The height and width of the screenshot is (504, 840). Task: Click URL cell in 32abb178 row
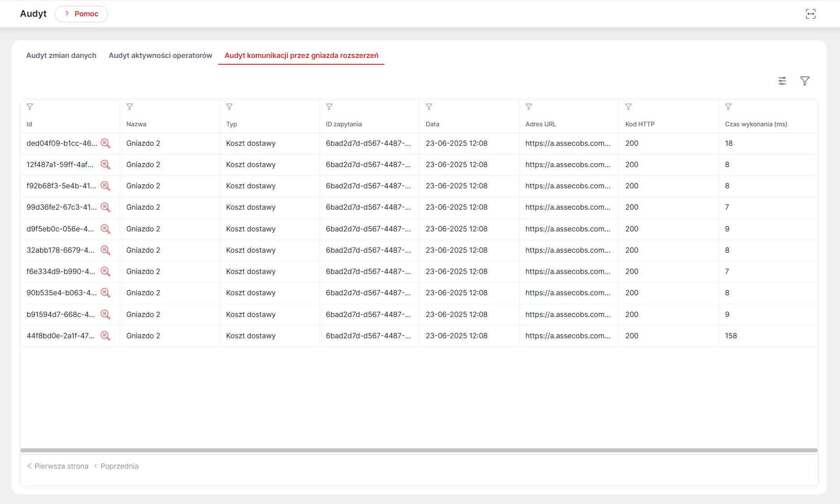tap(568, 250)
